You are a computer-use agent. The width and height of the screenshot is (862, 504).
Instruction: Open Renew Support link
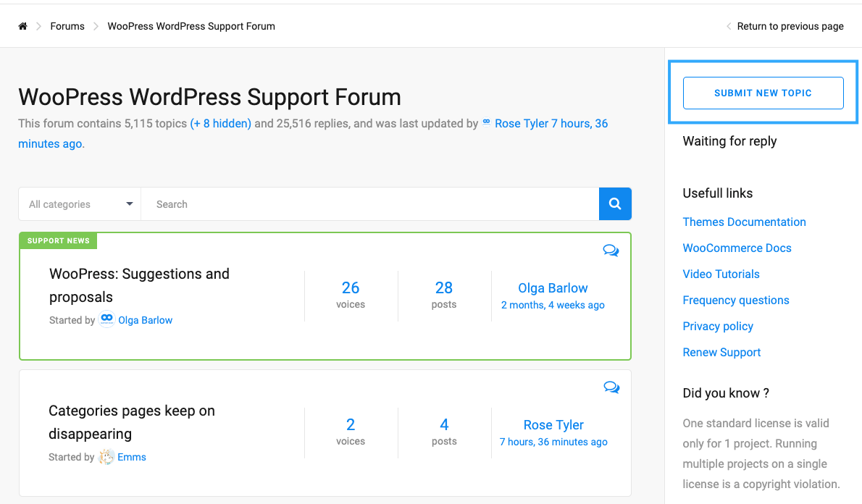721,353
